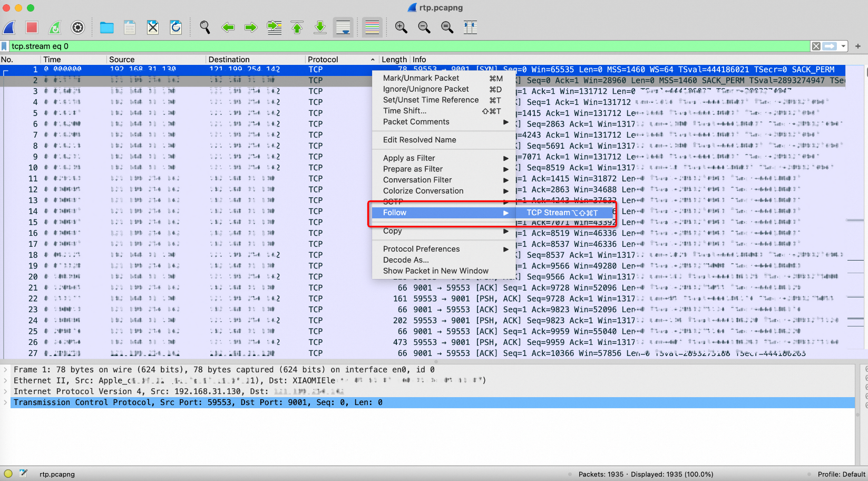The height and width of the screenshot is (481, 868).
Task: Expand Ethernet II details row
Action: pos(5,381)
